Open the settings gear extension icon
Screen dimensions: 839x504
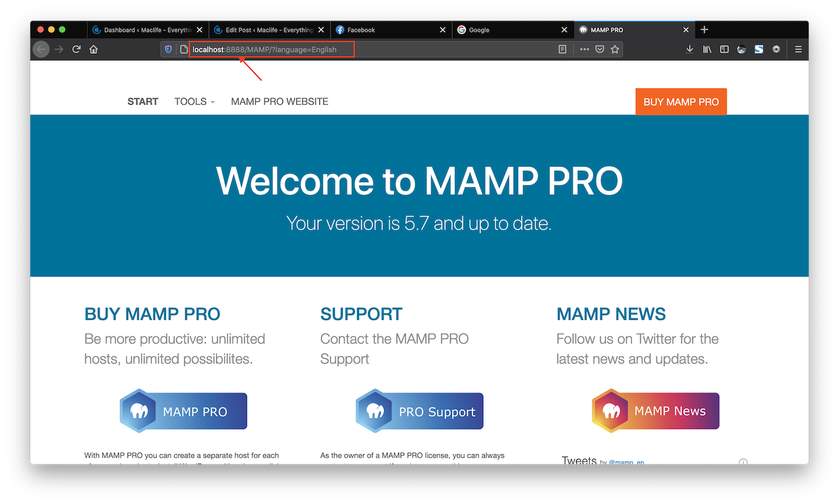click(x=776, y=49)
